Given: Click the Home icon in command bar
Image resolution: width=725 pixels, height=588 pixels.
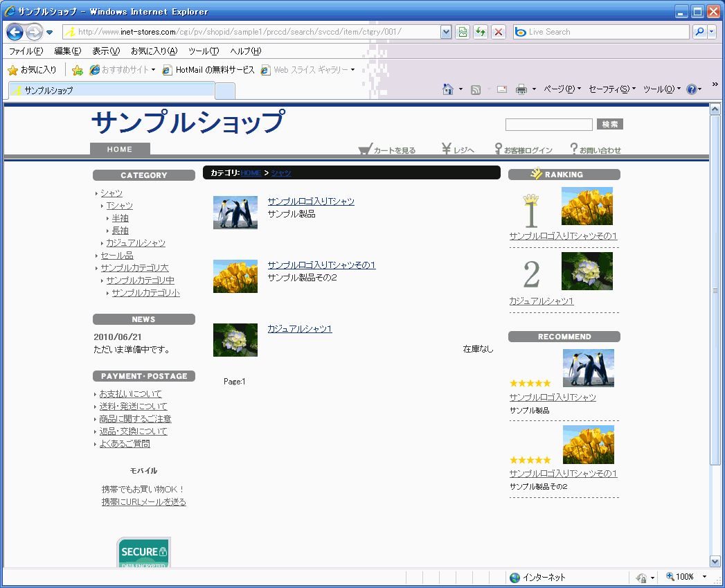Looking at the screenshot, I should tap(448, 89).
